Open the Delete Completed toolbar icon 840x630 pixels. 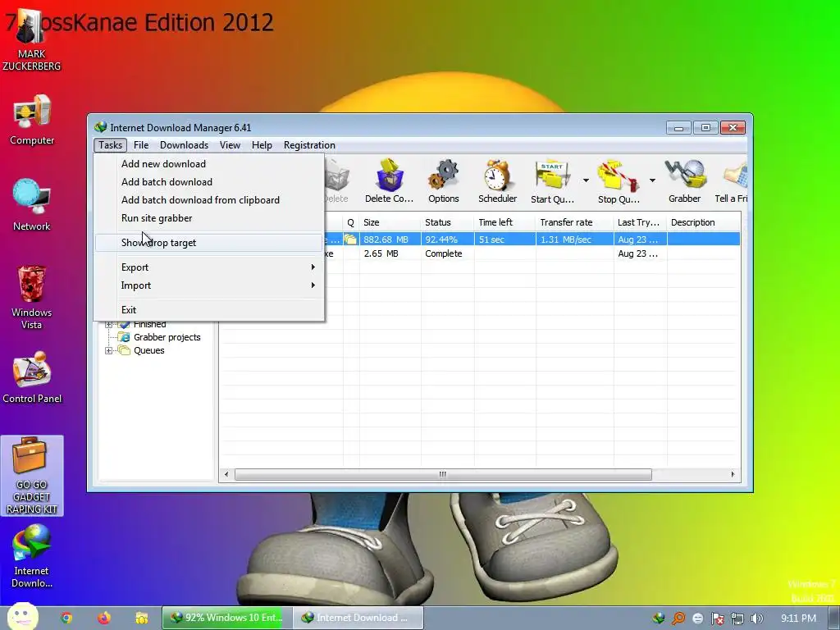[x=389, y=181]
